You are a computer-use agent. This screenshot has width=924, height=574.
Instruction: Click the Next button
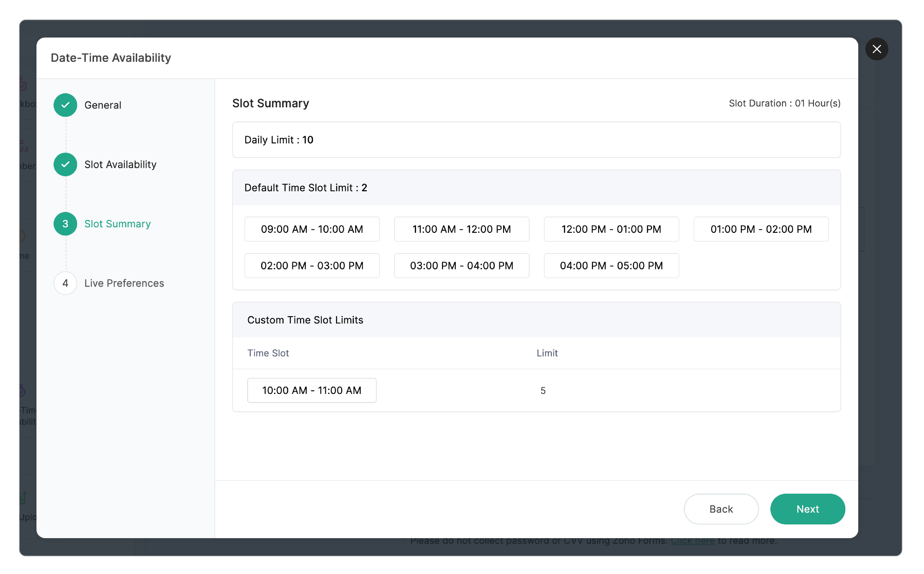(808, 509)
